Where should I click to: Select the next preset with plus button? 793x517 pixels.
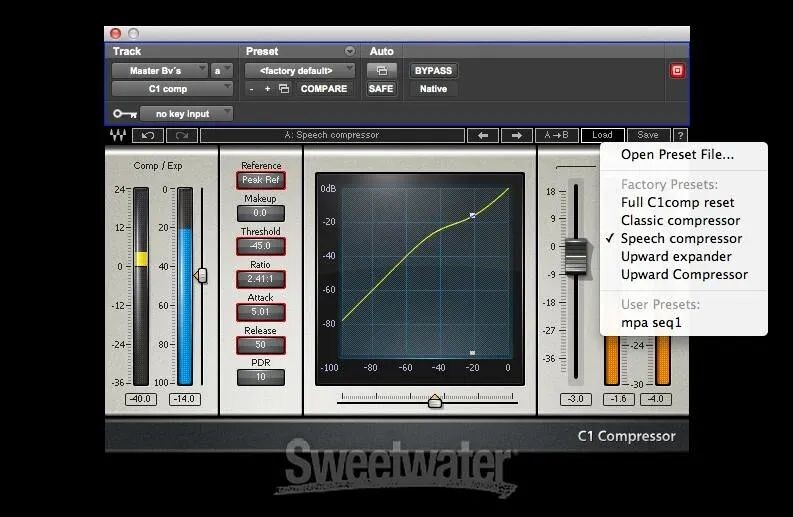(267, 89)
